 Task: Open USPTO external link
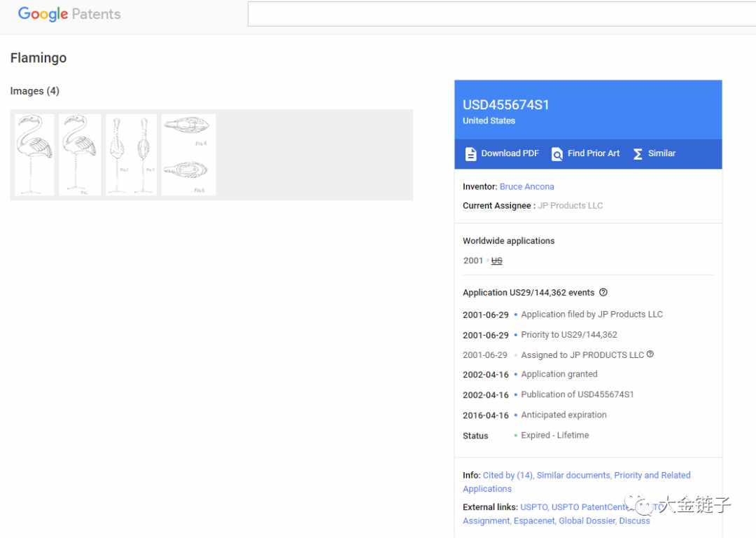533,507
